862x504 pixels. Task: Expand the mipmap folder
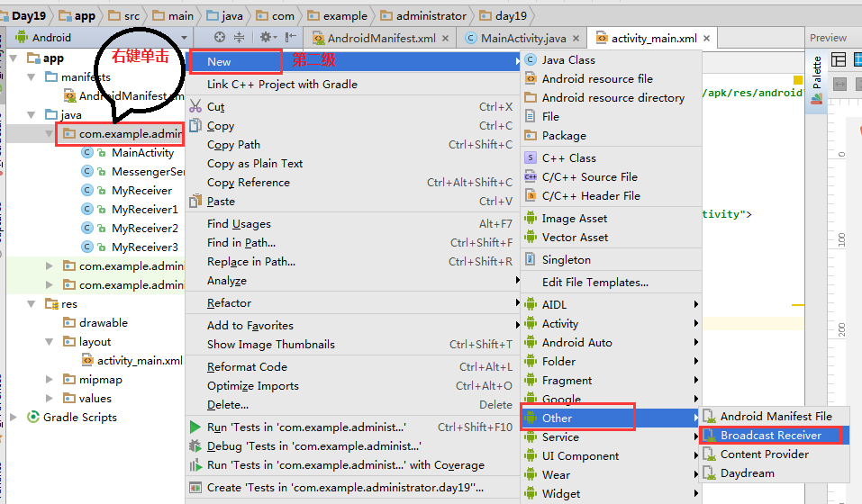point(50,380)
